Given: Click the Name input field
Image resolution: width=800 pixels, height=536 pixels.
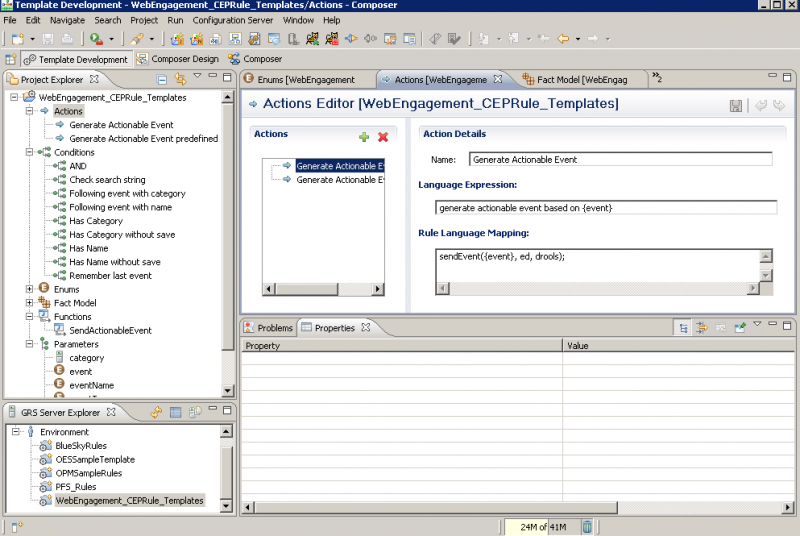Looking at the screenshot, I should (x=620, y=159).
